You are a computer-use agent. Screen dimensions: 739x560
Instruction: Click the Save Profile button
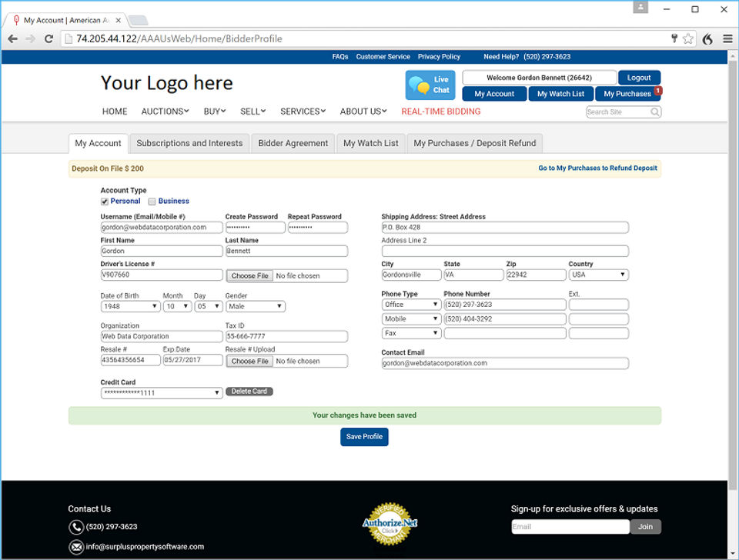coord(364,437)
